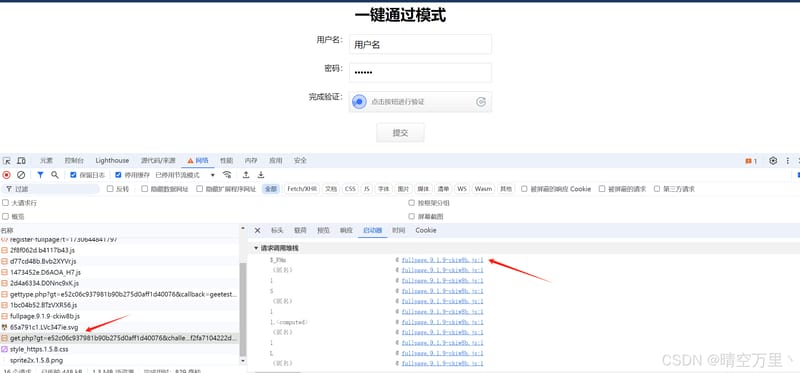Select the Wasm filter chip
800x373 pixels.
pyautogui.click(x=483, y=189)
